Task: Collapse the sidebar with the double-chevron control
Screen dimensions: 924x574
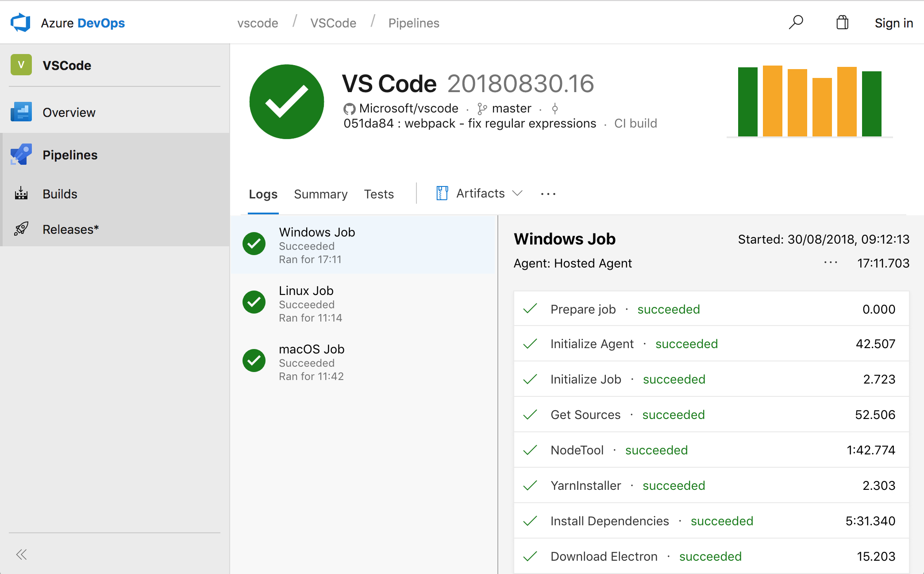Action: (x=21, y=554)
